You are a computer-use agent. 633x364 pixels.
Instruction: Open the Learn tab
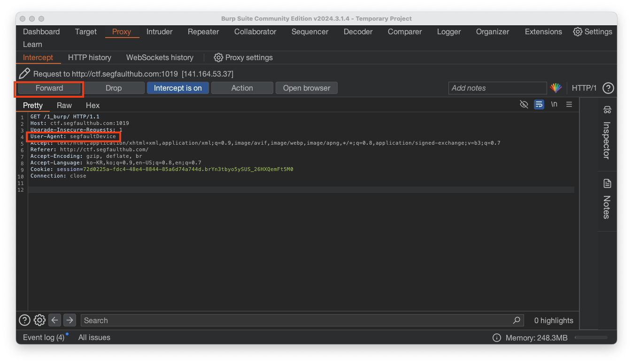tap(32, 45)
